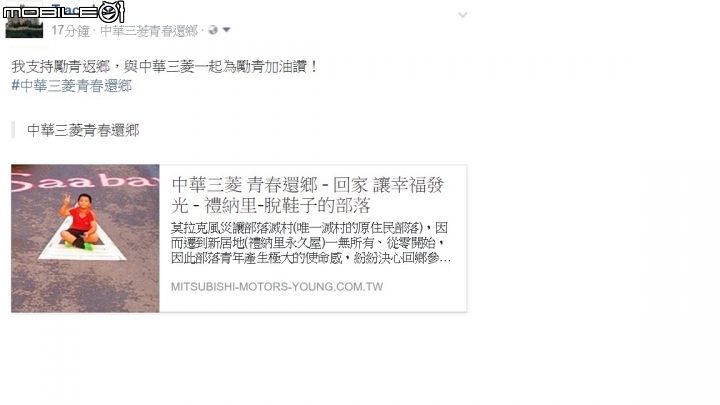Click the Mobile01 logo text watermark
The height and width of the screenshot is (405, 720).
coord(51,12)
